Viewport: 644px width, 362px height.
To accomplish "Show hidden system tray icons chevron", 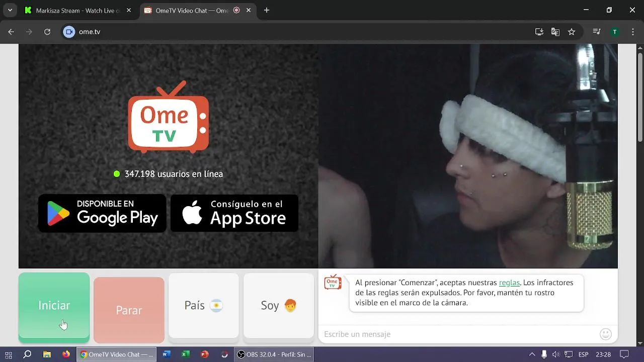I will (532, 354).
